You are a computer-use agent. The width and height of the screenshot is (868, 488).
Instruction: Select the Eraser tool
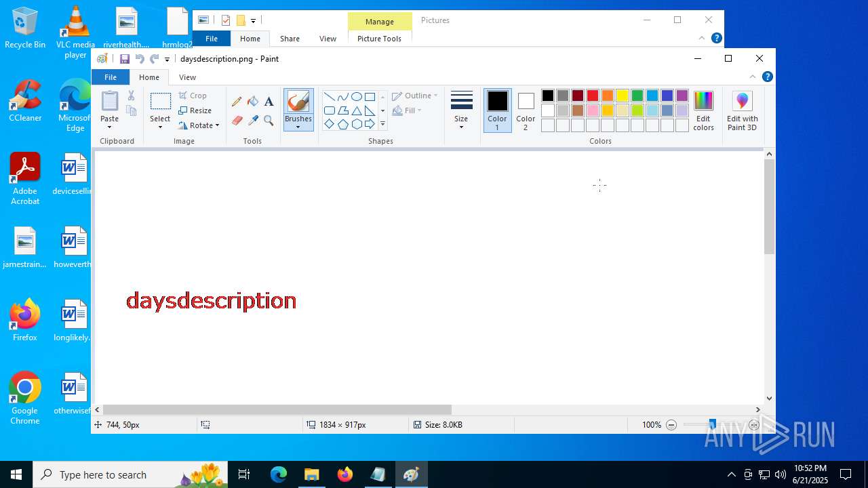point(237,121)
